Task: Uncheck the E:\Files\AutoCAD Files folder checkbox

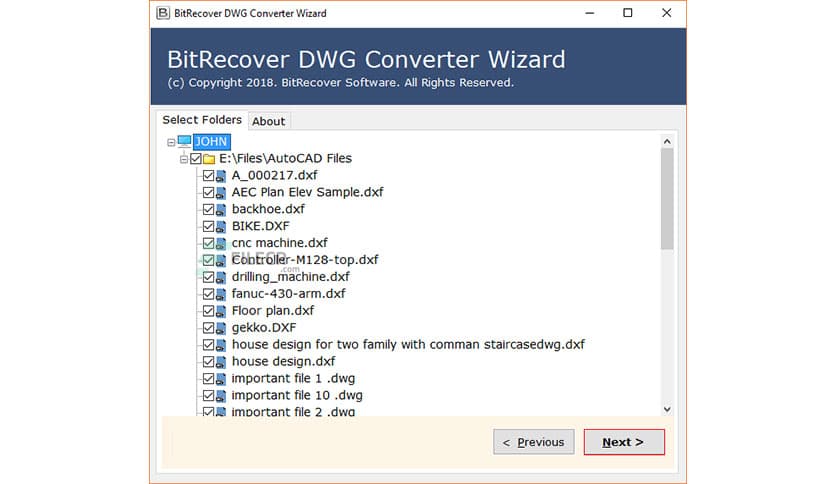Action: [x=196, y=158]
